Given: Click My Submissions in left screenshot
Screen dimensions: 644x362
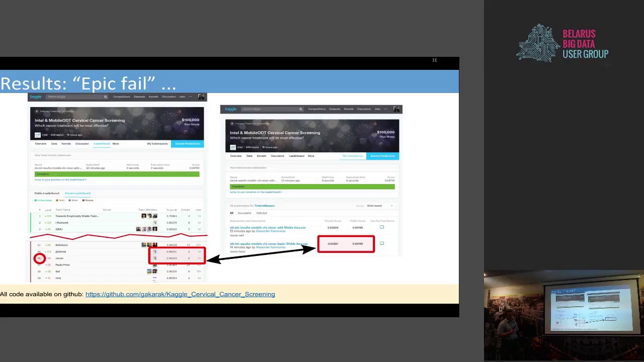Looking at the screenshot, I should pos(157,144).
